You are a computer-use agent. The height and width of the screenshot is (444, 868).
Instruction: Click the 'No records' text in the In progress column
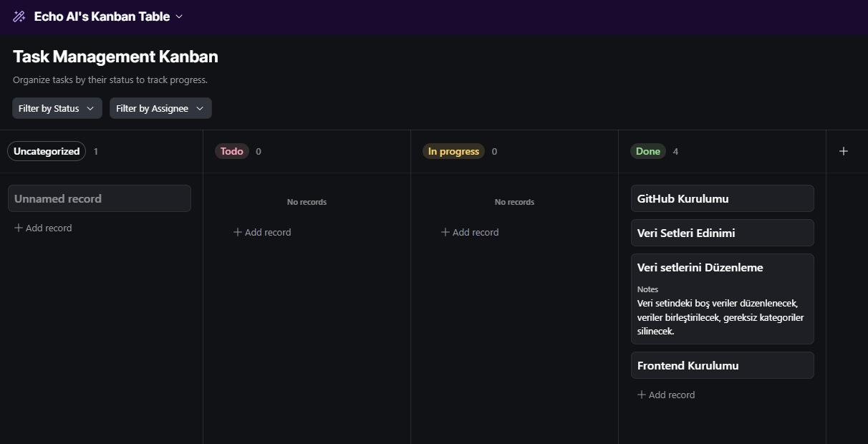[x=514, y=202]
